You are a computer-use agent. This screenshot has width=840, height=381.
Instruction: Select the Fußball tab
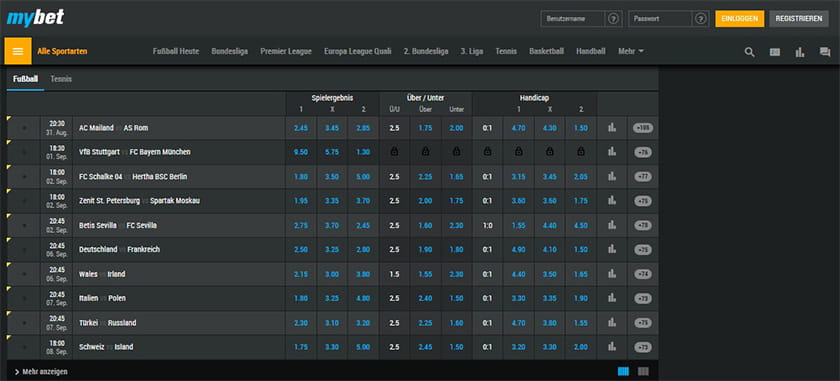[x=25, y=79]
